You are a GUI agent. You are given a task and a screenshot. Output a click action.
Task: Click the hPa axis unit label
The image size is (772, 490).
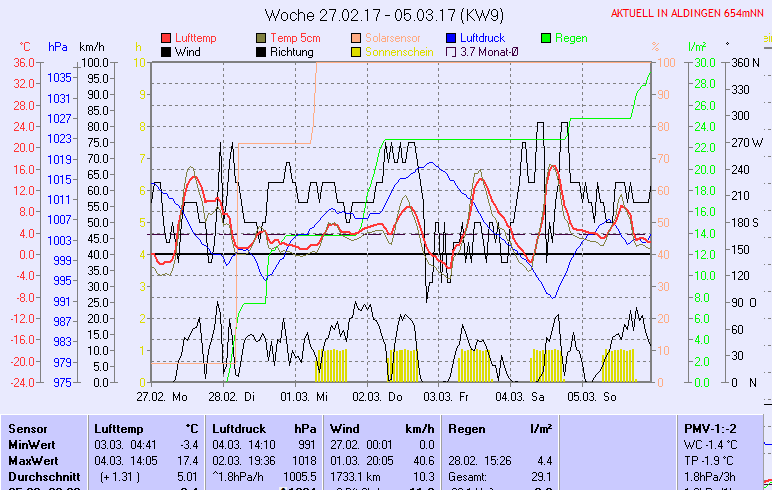coord(58,47)
